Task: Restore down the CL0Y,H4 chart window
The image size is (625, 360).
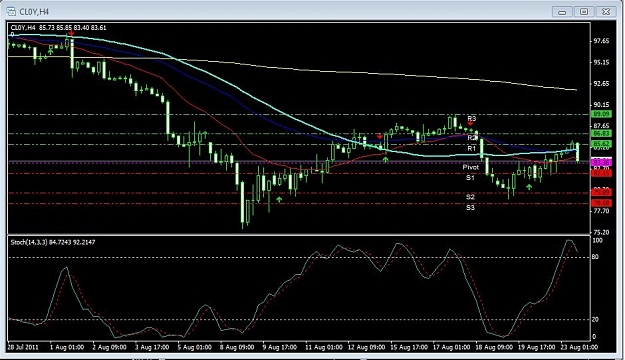Action: [584, 12]
